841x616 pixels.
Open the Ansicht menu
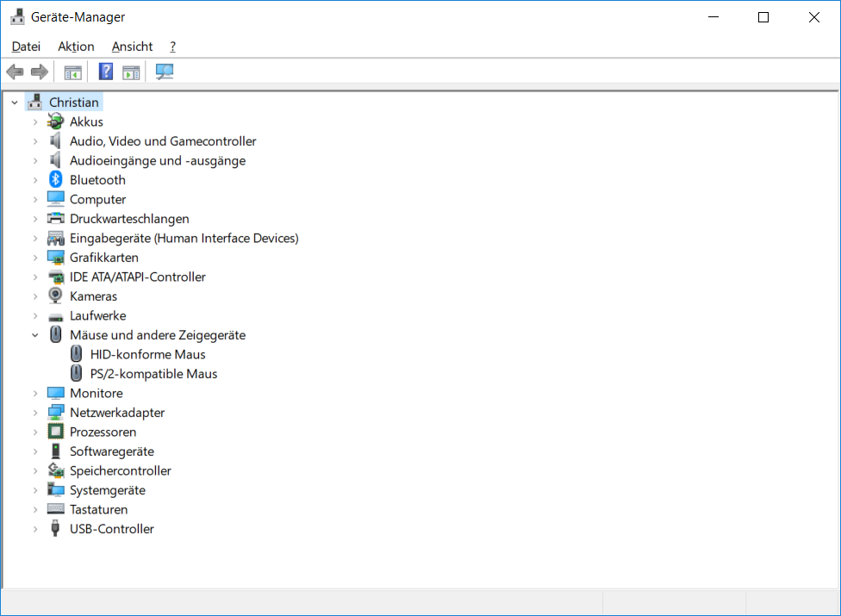click(132, 47)
